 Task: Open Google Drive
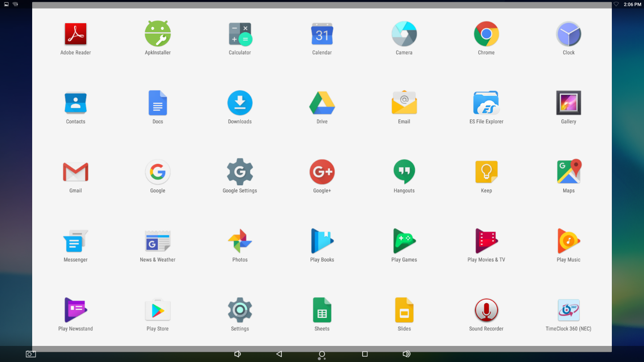tap(322, 103)
